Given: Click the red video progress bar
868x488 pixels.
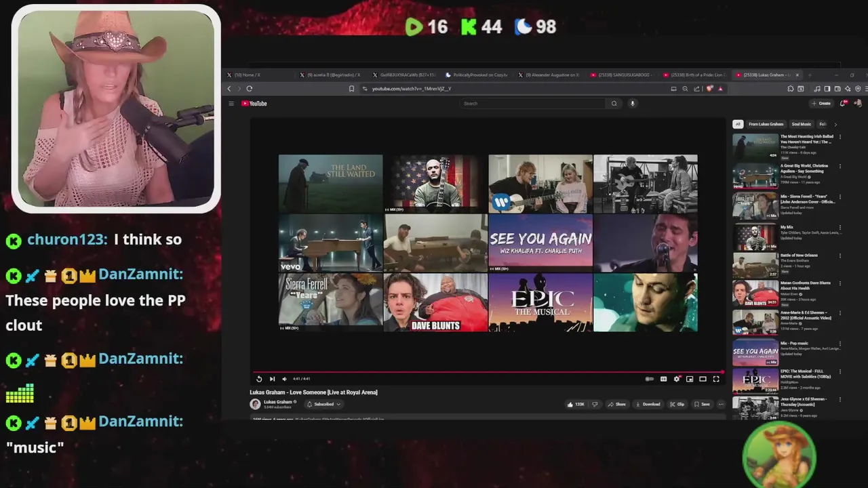Looking at the screenshot, I should pyautogui.click(x=488, y=372).
